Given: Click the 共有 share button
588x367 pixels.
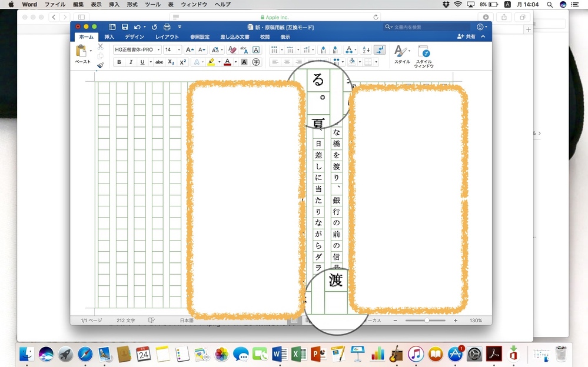Looking at the screenshot, I should coord(466,36).
